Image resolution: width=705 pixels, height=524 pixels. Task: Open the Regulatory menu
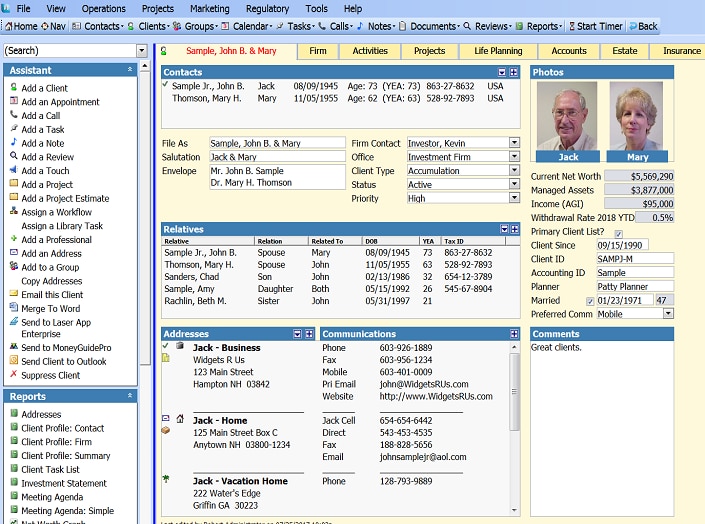pos(267,9)
